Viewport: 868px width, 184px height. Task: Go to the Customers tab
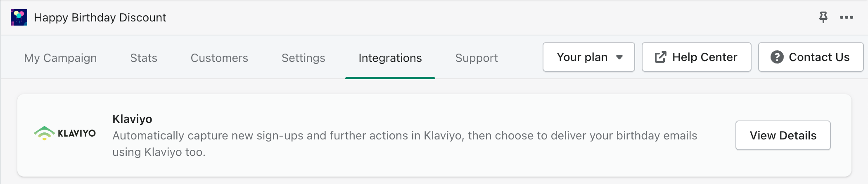tap(219, 58)
